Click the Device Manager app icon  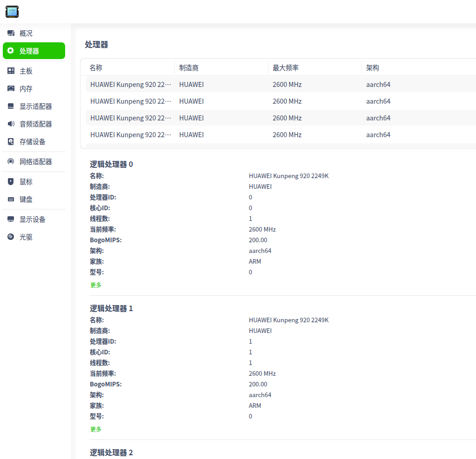pyautogui.click(x=12, y=12)
